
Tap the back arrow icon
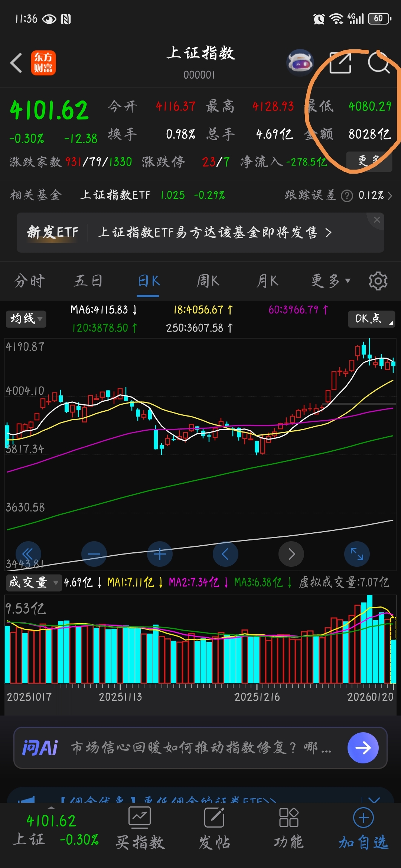(16, 63)
